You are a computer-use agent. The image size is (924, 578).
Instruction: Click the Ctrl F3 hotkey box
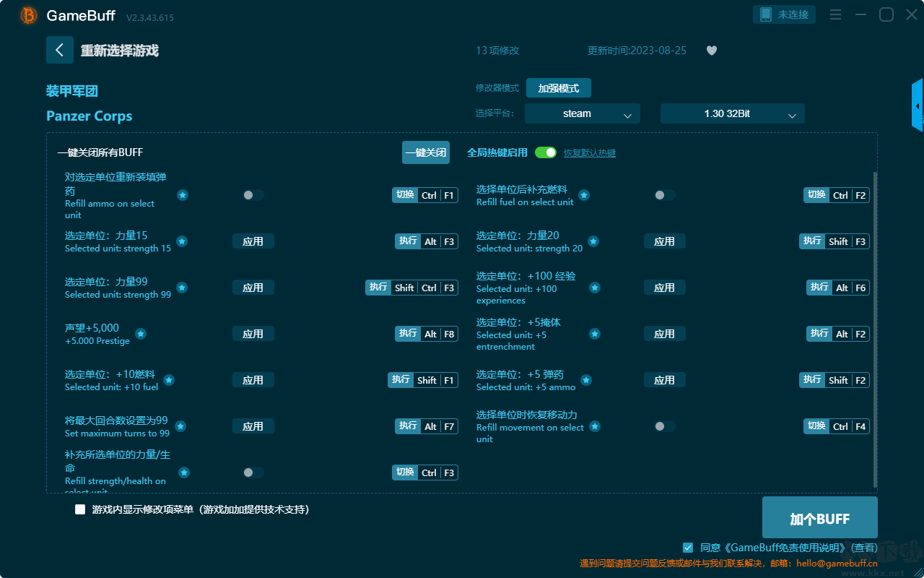(x=425, y=473)
